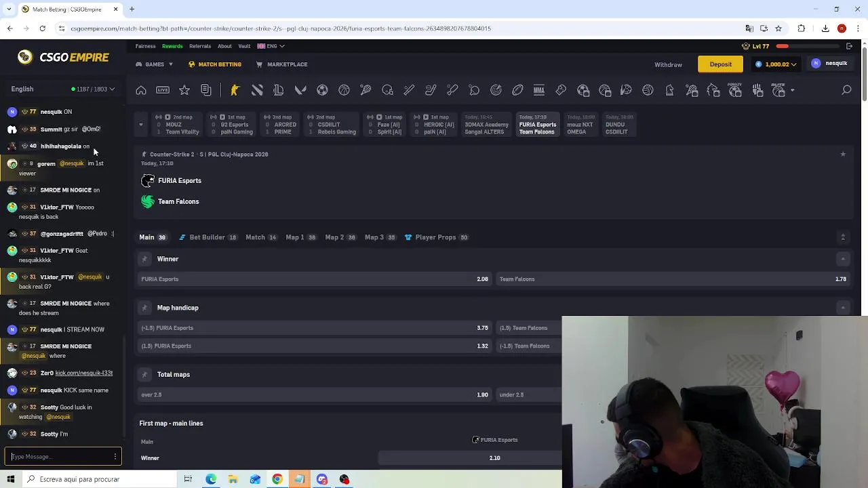Switch to the Map 2 tab
Screen dimensions: 868x488
(340, 237)
